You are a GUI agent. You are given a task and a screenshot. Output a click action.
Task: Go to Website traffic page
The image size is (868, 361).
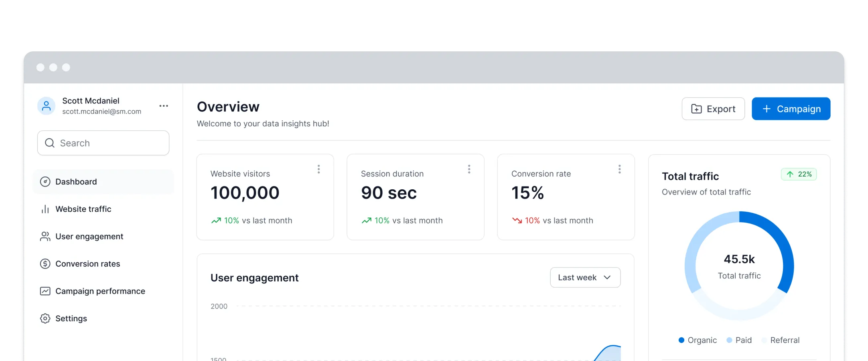point(83,209)
